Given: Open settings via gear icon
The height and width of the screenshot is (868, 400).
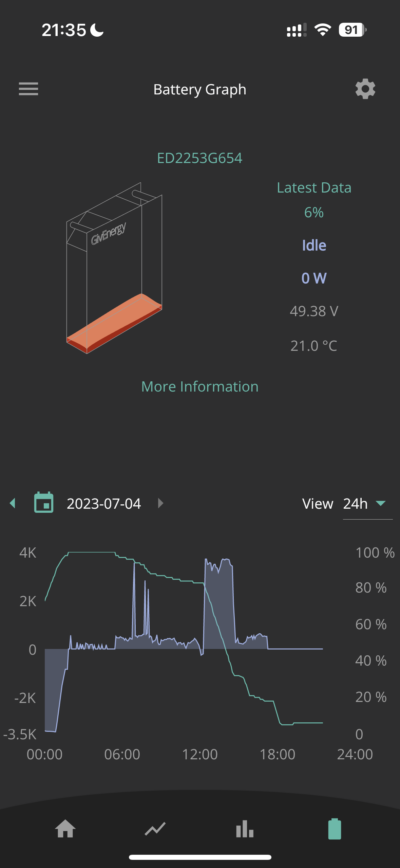Looking at the screenshot, I should pyautogui.click(x=365, y=89).
